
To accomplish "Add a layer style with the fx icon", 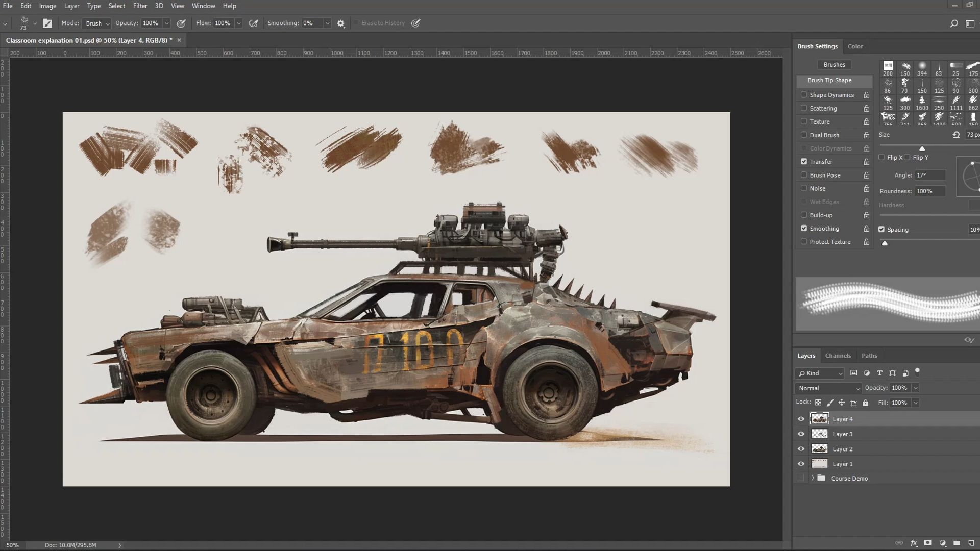I will click(914, 543).
